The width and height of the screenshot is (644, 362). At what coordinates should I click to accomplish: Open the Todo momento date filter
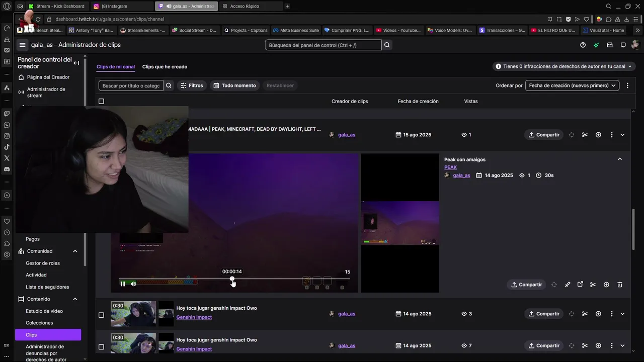234,85
